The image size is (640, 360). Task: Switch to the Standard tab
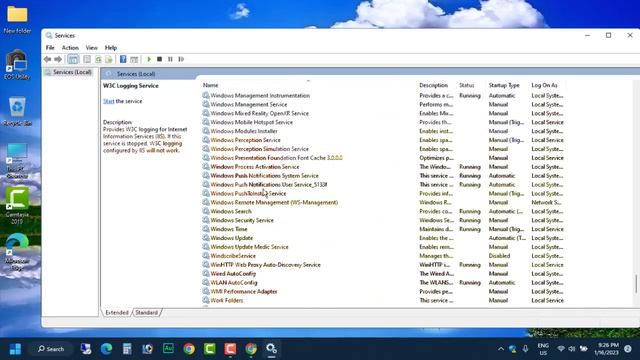pyautogui.click(x=146, y=312)
